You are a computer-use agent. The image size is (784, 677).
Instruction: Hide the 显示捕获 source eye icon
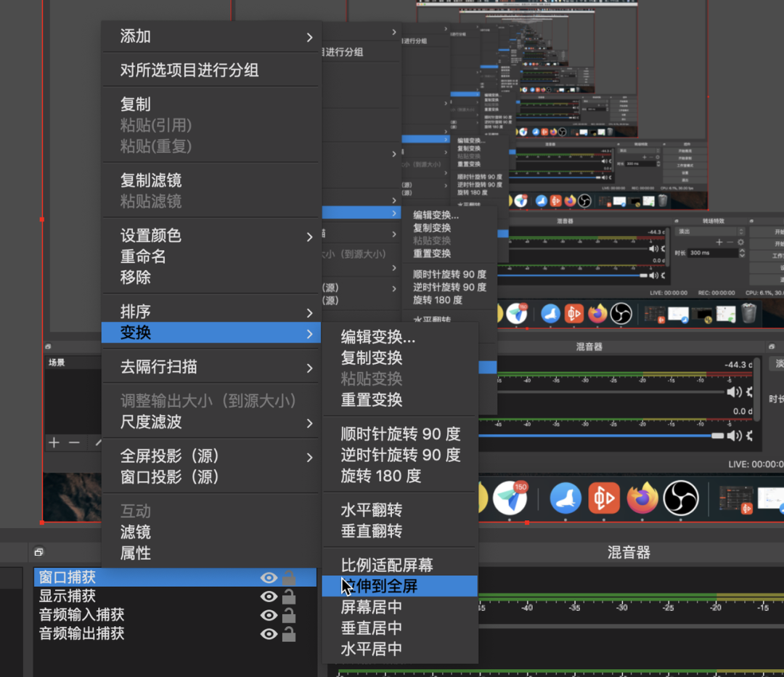[x=269, y=597]
